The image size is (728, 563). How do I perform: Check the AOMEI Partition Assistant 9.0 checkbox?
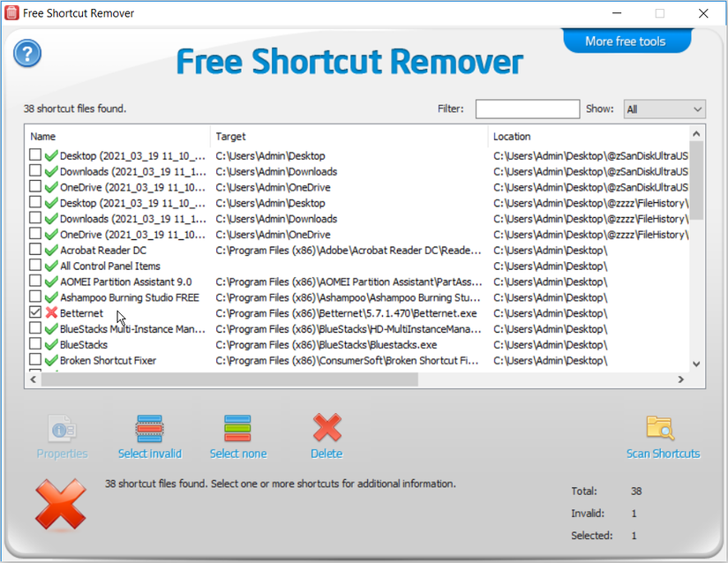pos(35,281)
